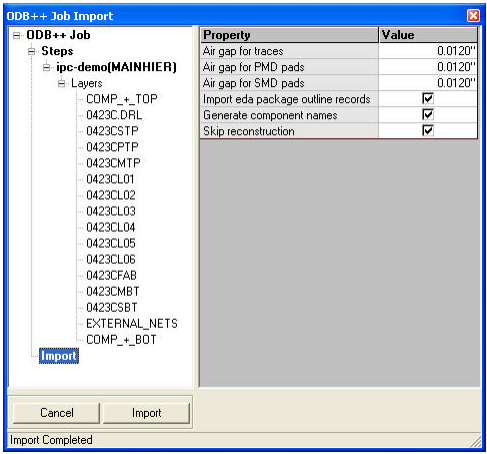Click the 'Air gap for PMD pads' property name

point(254,67)
